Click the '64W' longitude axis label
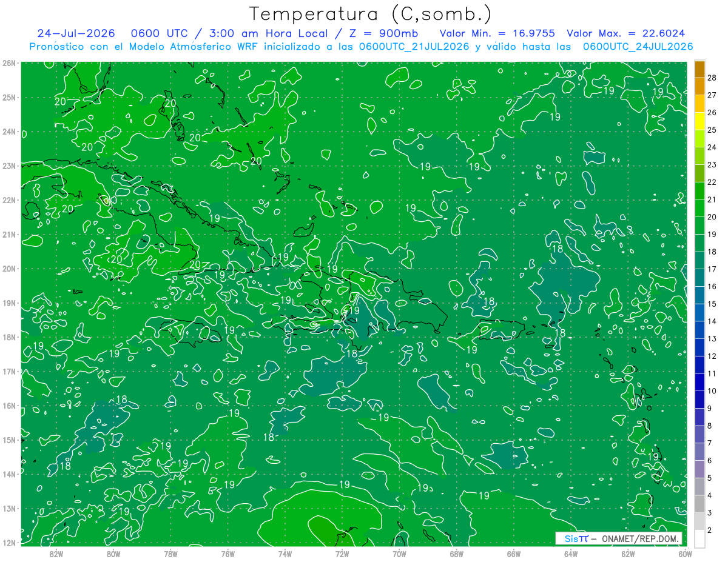Image resolution: width=728 pixels, height=562 pixels. [x=571, y=554]
